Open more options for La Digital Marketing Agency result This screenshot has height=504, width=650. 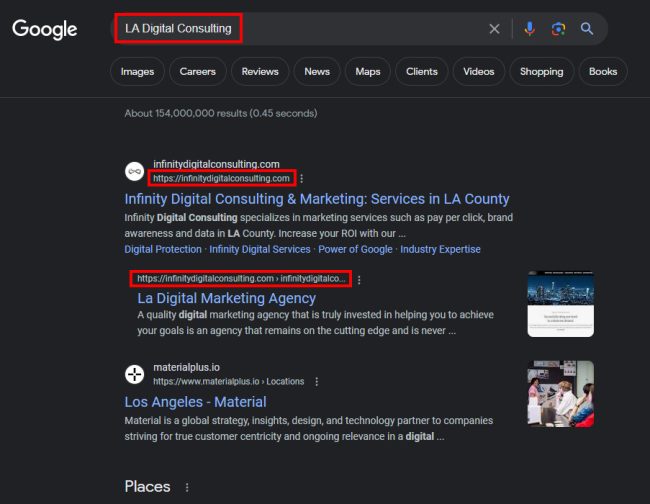click(x=359, y=280)
